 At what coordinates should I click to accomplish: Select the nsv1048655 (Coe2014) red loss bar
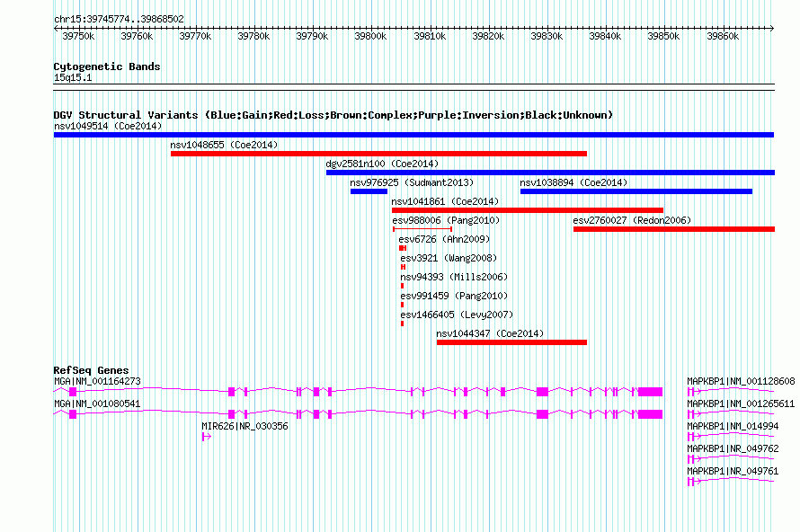tap(378, 154)
